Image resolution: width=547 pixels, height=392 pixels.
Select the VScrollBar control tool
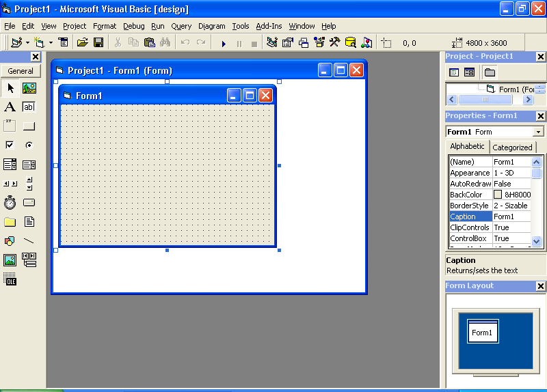coord(29,183)
